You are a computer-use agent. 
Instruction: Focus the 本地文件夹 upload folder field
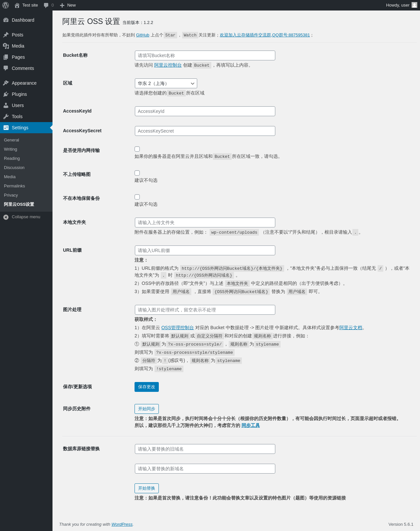(205, 223)
